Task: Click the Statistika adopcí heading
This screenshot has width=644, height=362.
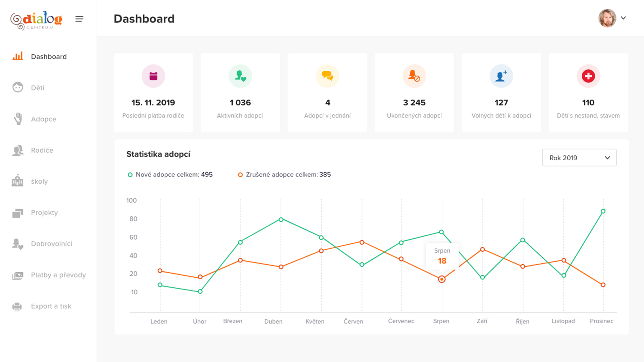Action: click(x=158, y=154)
